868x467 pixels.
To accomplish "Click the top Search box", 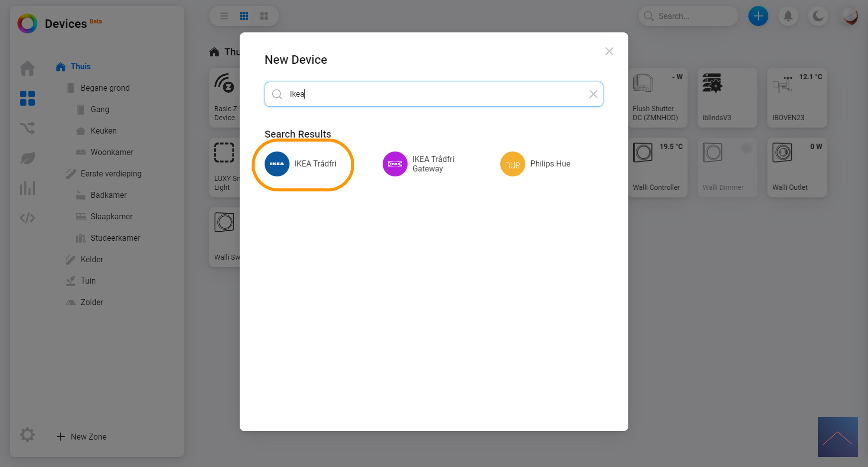I will 689,16.
